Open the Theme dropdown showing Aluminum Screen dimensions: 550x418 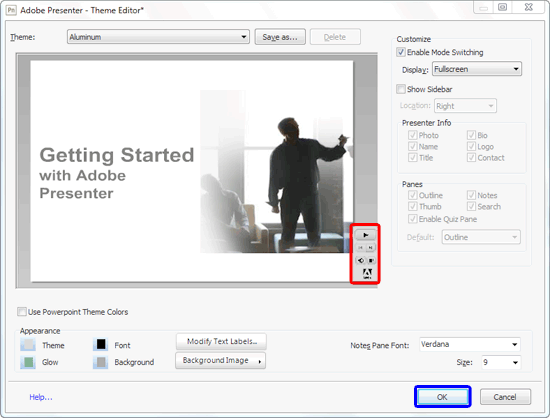[158, 37]
